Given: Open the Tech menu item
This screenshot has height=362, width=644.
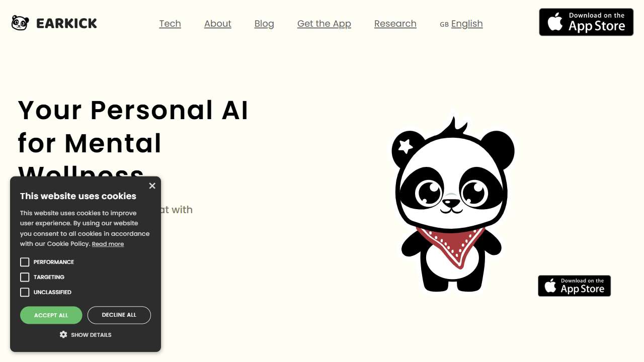Looking at the screenshot, I should (170, 24).
